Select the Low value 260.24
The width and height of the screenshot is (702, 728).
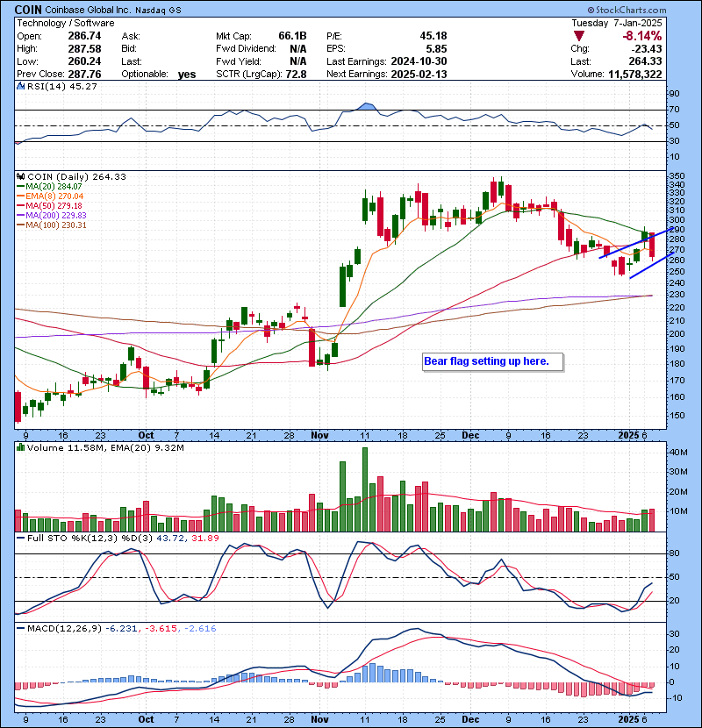(x=84, y=61)
